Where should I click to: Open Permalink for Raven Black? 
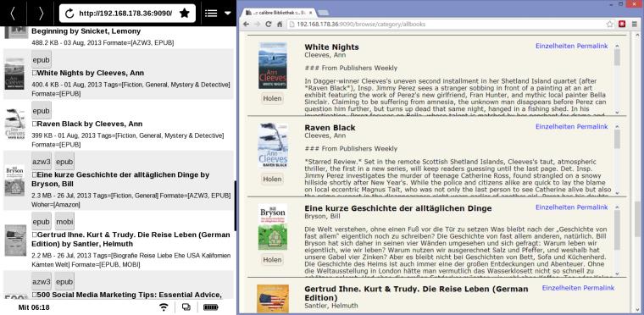point(592,126)
